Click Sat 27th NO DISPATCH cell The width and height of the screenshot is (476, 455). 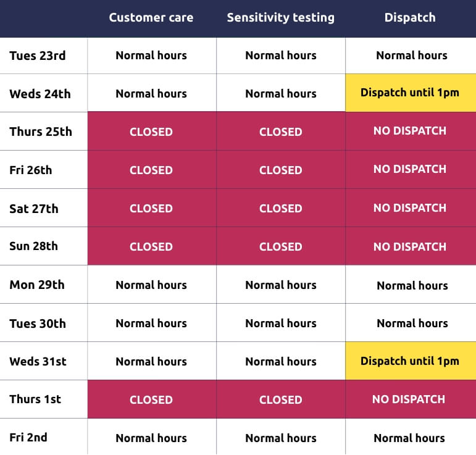(410, 208)
